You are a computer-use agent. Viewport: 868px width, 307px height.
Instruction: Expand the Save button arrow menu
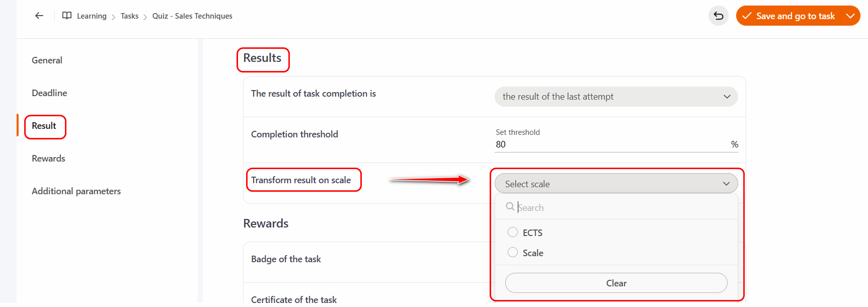tap(850, 16)
